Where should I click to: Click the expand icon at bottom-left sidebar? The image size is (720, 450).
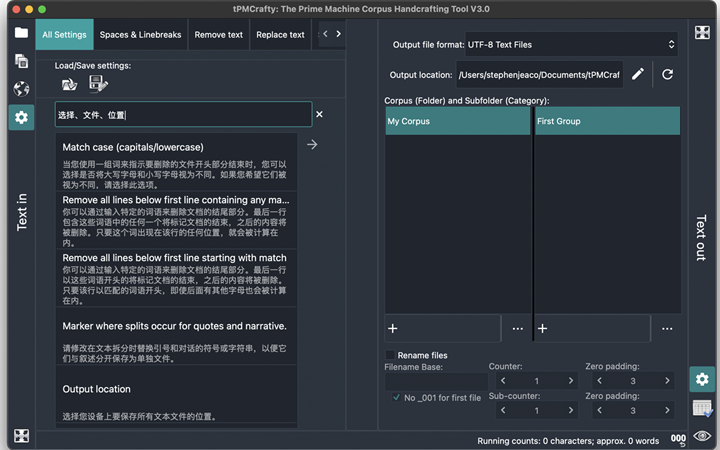pos(21,435)
